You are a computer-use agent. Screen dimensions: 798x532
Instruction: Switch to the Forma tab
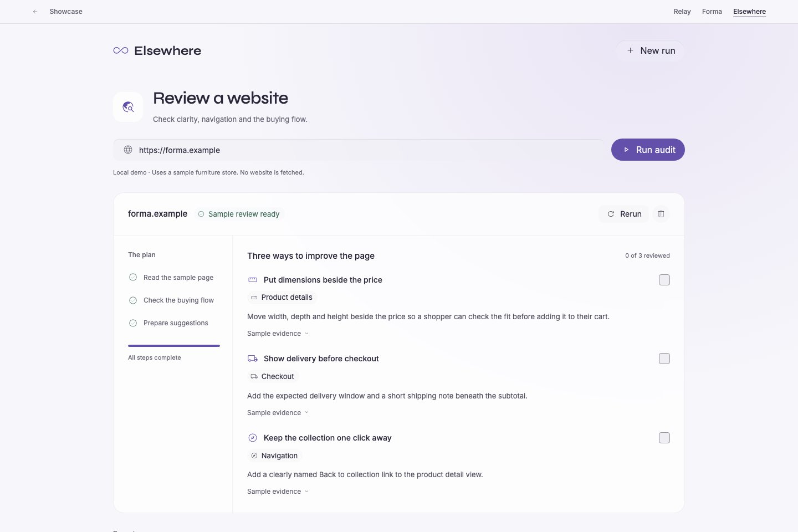pyautogui.click(x=712, y=12)
